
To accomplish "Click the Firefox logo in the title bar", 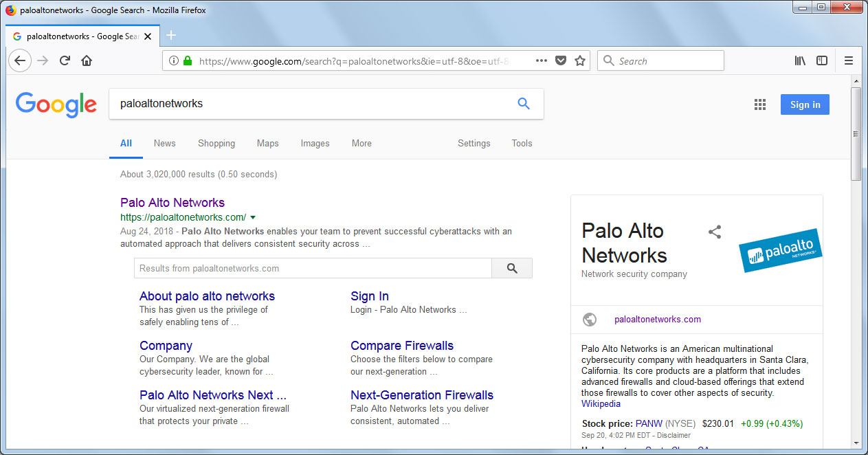I will pyautogui.click(x=10, y=10).
